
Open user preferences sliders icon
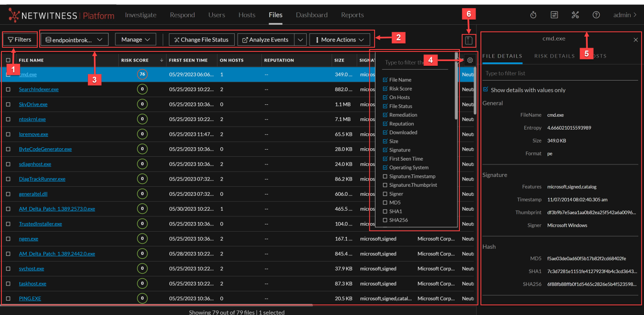(554, 15)
